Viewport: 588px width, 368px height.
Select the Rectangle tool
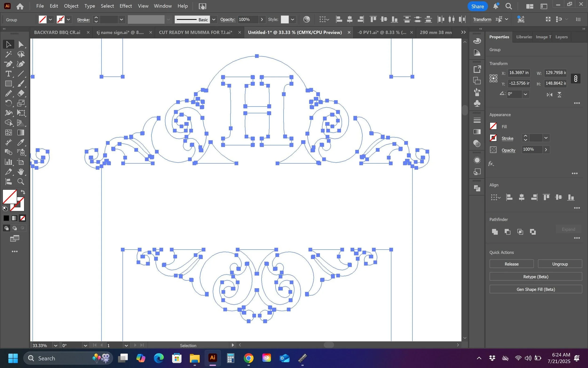pos(8,84)
